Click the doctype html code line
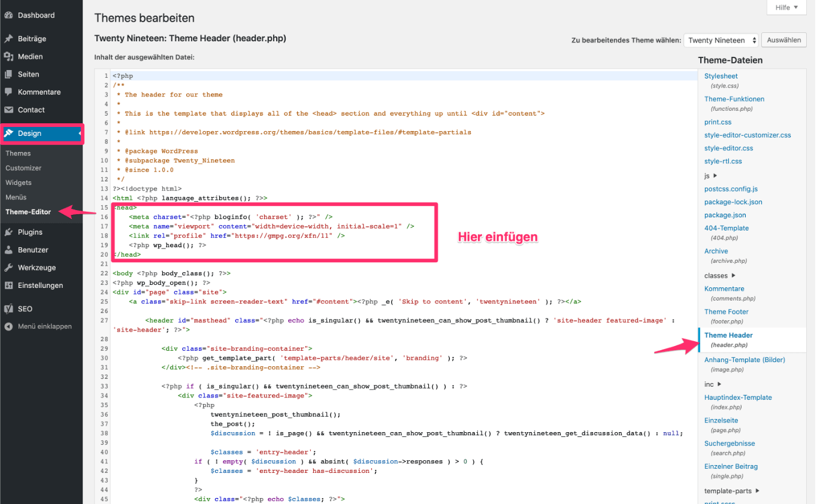 click(147, 189)
